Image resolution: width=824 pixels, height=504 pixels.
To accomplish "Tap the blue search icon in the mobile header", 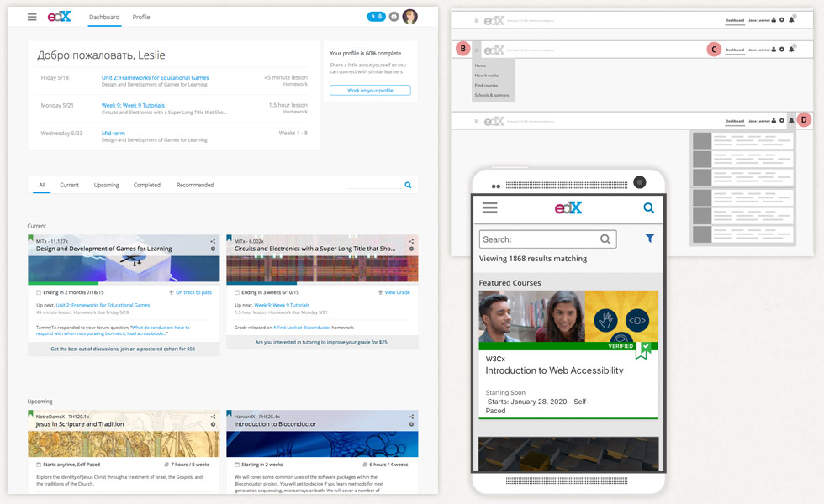I will [x=649, y=208].
